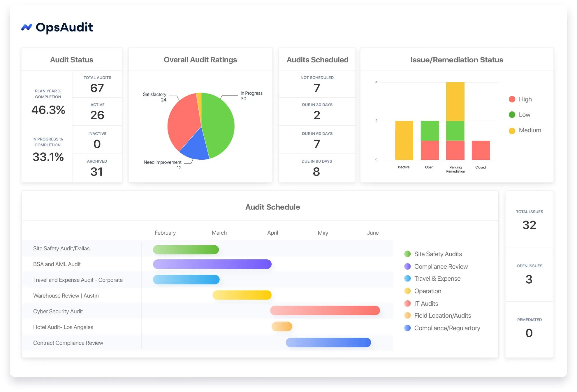Viewport: 577px width, 392px height.
Task: Select the Site Safety Audit/Dallas row label
Action: [x=61, y=248]
